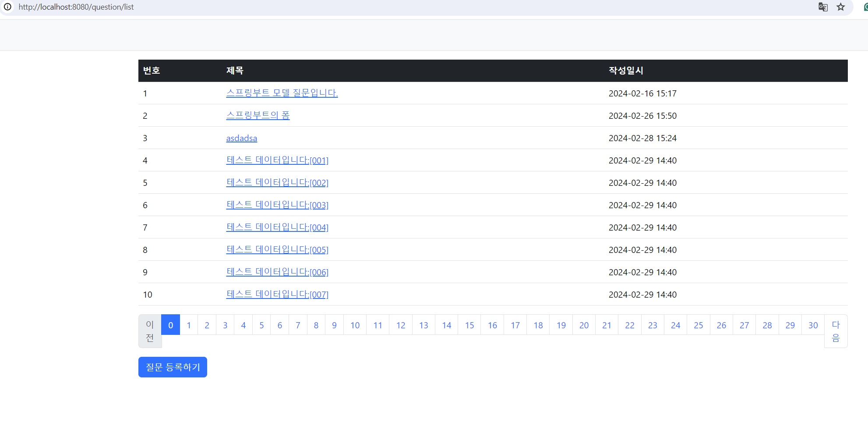Open 테스트 데이터입니다:[006] link
The height and width of the screenshot is (430, 868).
pyautogui.click(x=277, y=272)
